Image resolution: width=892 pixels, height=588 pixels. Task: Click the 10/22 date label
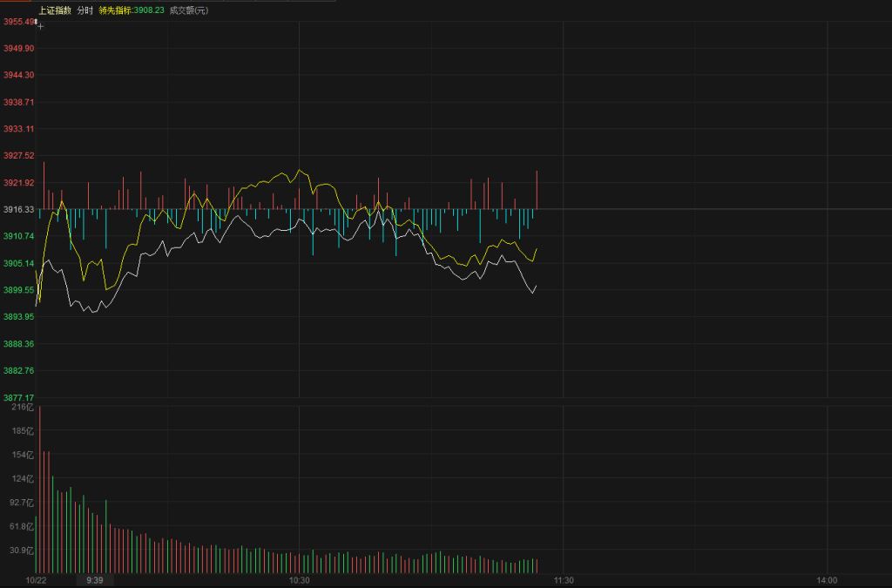pyautogui.click(x=35, y=580)
